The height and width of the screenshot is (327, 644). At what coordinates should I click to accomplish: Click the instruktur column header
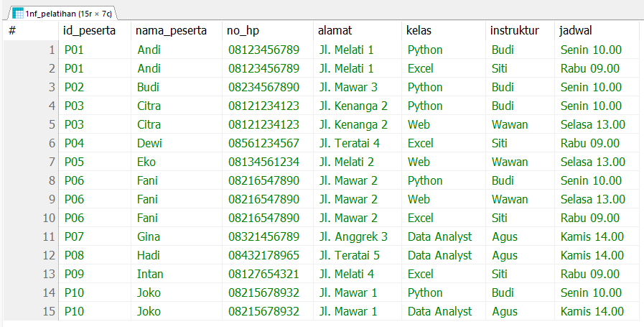click(x=520, y=30)
